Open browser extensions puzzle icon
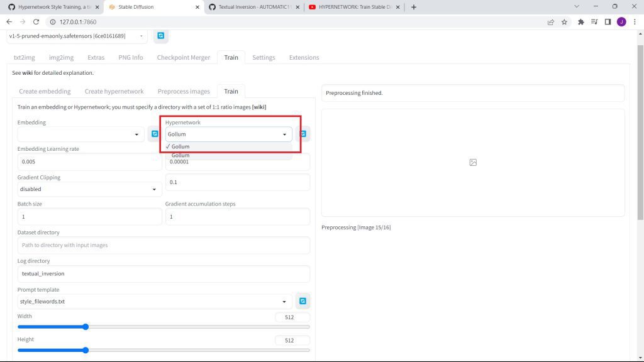Image resolution: width=644 pixels, height=362 pixels. (x=580, y=22)
